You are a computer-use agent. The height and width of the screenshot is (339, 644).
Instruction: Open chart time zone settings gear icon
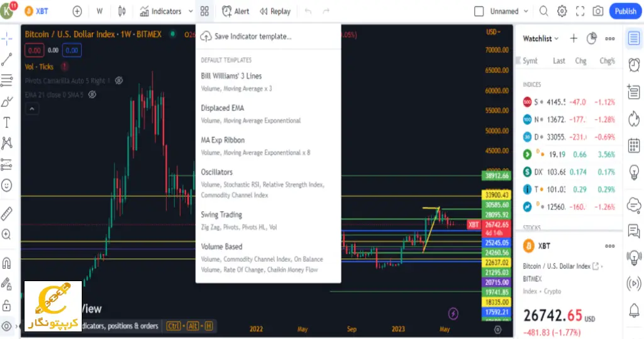point(498,330)
